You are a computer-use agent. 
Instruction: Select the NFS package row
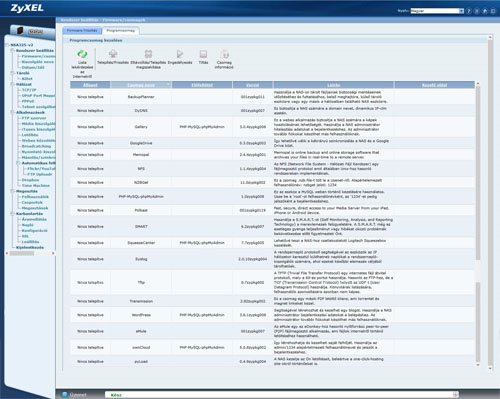[272, 169]
